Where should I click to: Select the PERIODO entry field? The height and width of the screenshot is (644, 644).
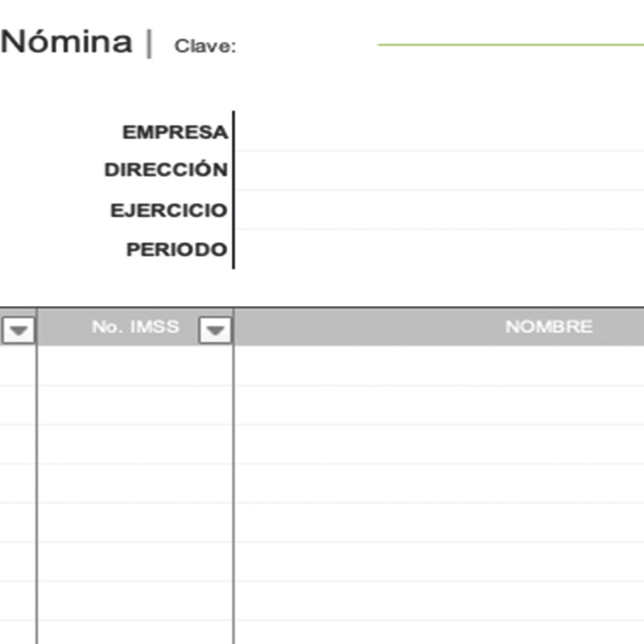click(x=439, y=250)
